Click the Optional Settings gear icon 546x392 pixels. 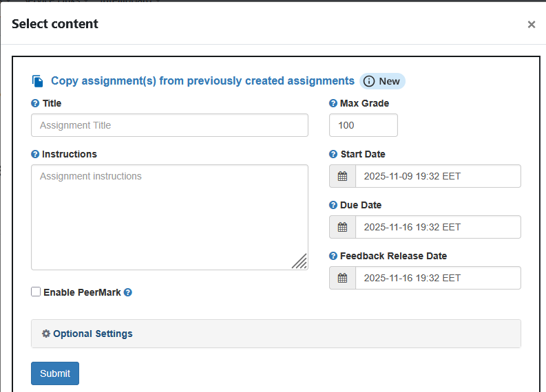point(46,334)
